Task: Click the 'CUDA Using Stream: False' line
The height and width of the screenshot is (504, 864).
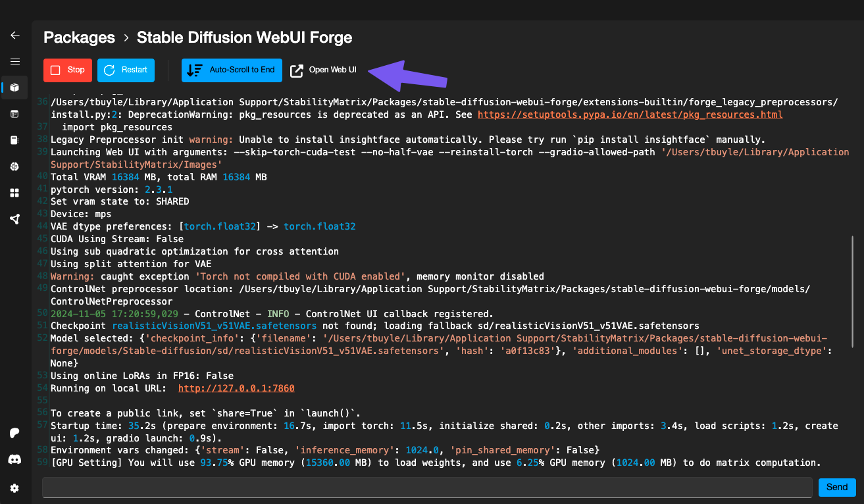Action: pos(117,239)
